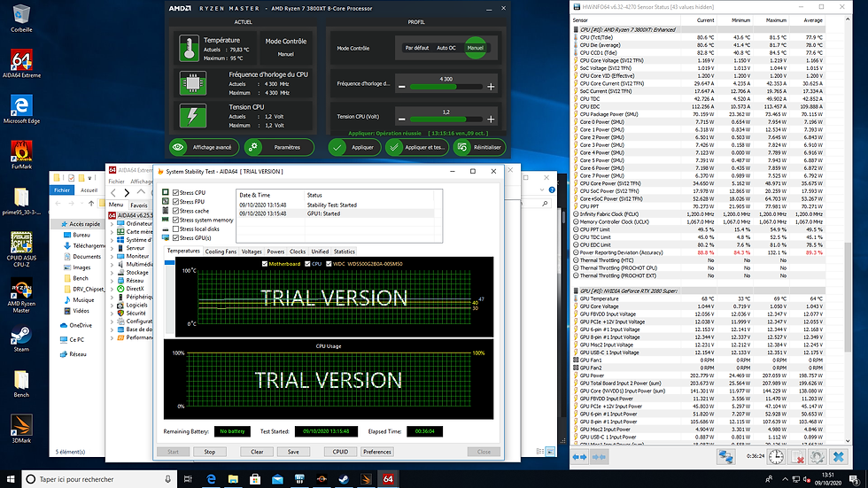
Task: Click Save button in stability test
Action: coord(293,452)
